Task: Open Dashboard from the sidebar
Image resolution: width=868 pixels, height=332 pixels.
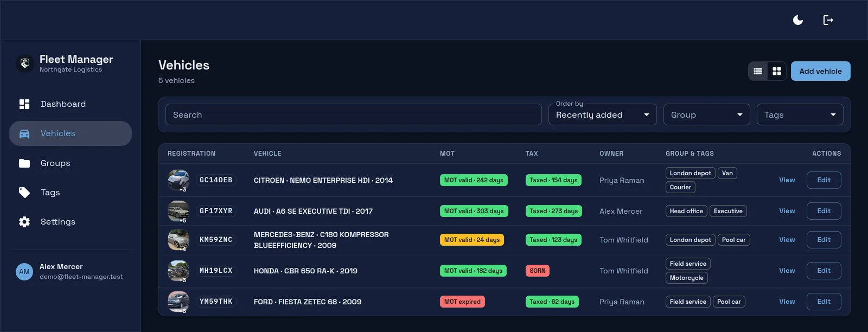Action: (x=71, y=104)
